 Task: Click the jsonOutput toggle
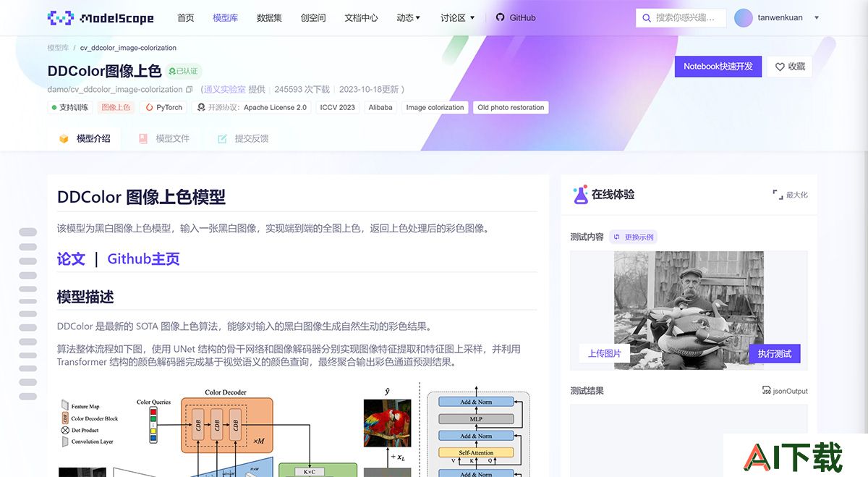coord(784,391)
